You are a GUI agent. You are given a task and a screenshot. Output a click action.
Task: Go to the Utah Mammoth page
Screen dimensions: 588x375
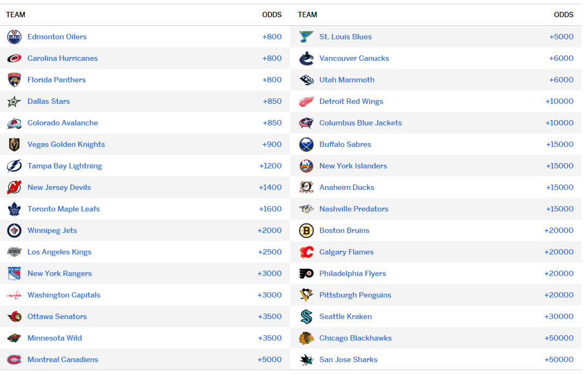347,80
